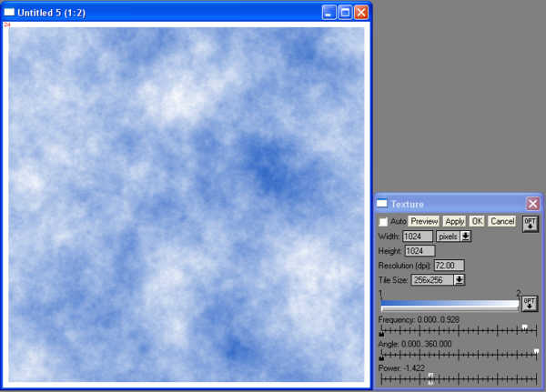Click the Frequency slider track
The width and height of the screenshot is (546, 392).
455,329
